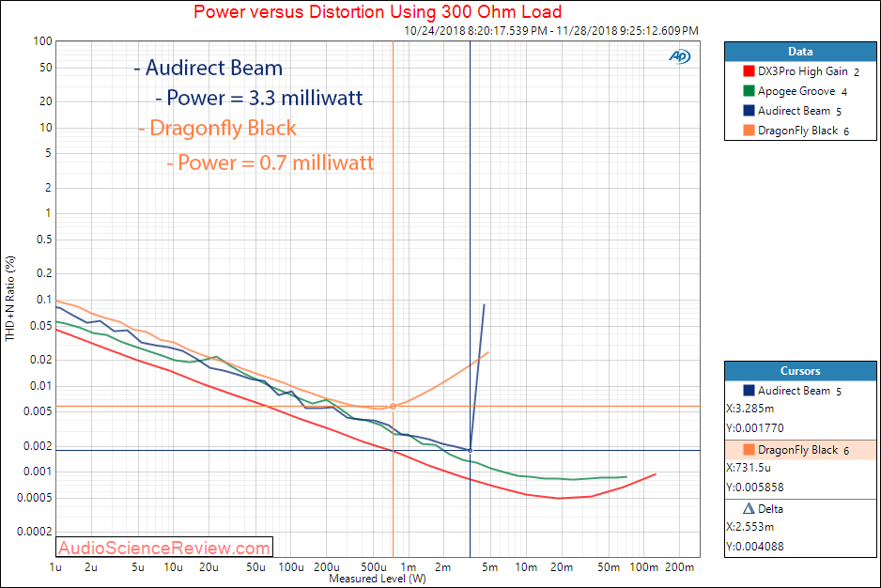Click the 'Measured Level (W)' X-axis label
The height and width of the screenshot is (588, 881).
377,579
